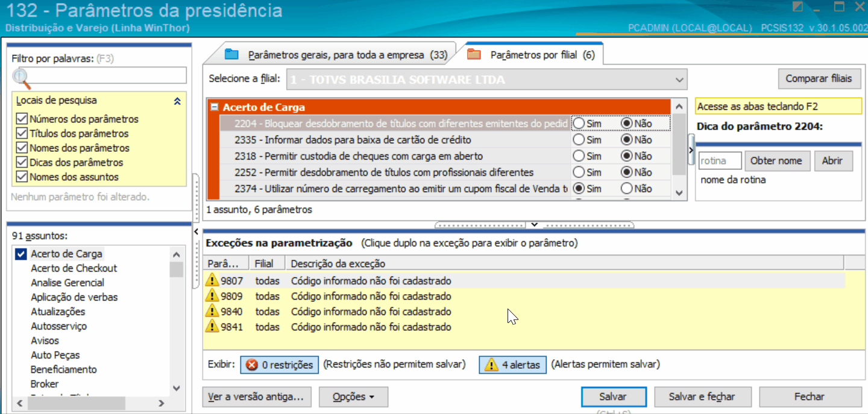The height and width of the screenshot is (414, 868).
Task: Click warning icon for exception 9840
Action: click(x=212, y=311)
